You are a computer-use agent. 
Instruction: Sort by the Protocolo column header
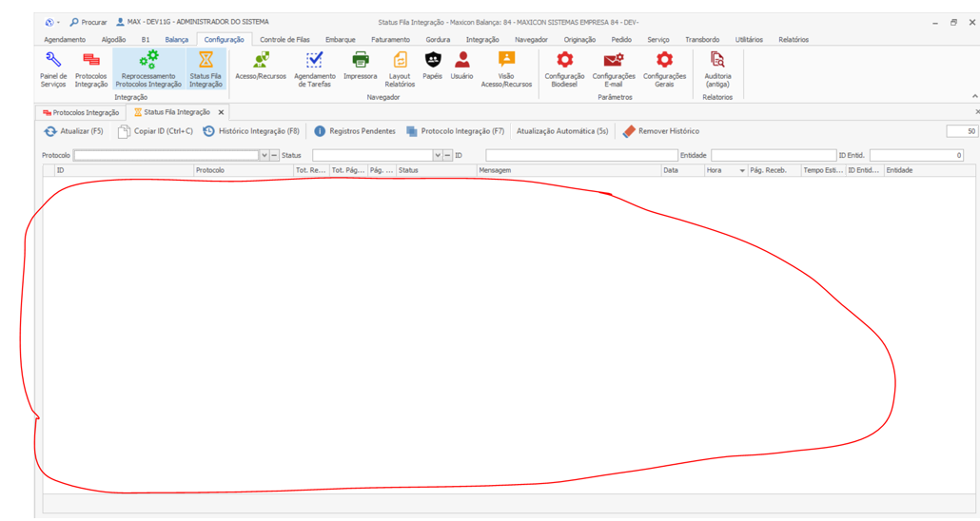click(x=244, y=170)
